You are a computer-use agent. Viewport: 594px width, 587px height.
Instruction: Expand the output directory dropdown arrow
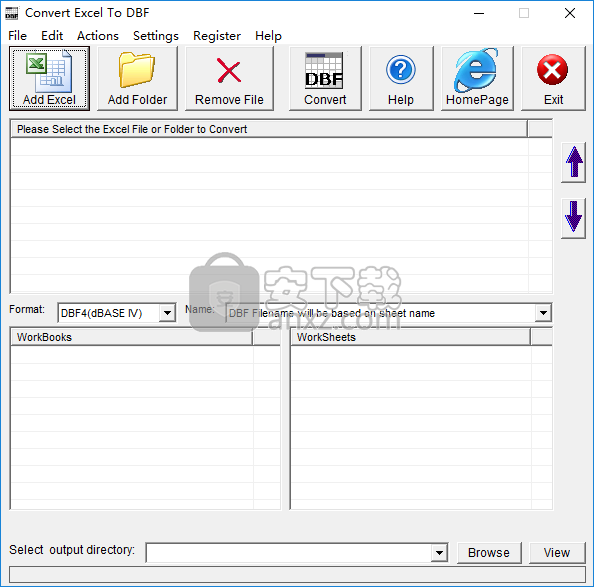(x=439, y=553)
